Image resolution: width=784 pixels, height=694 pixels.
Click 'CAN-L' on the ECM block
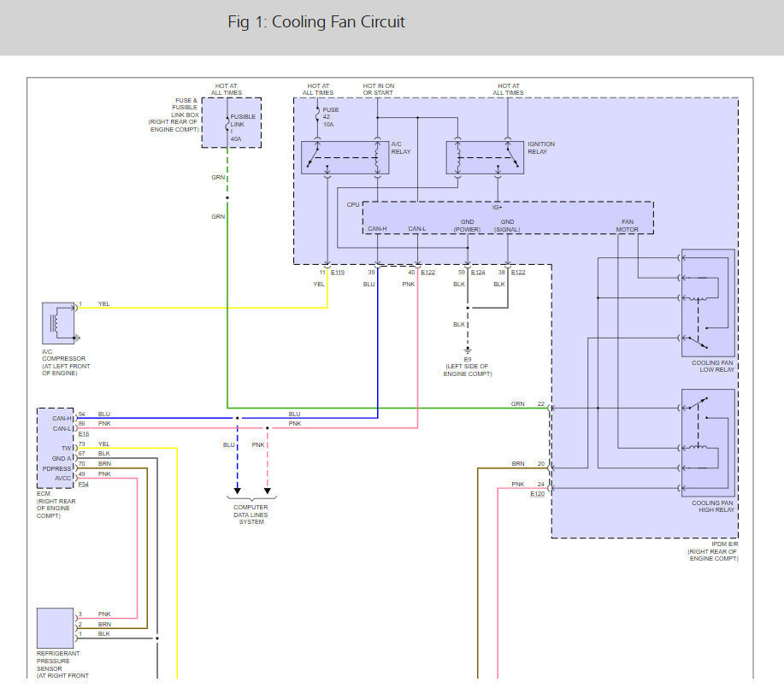[62, 428]
